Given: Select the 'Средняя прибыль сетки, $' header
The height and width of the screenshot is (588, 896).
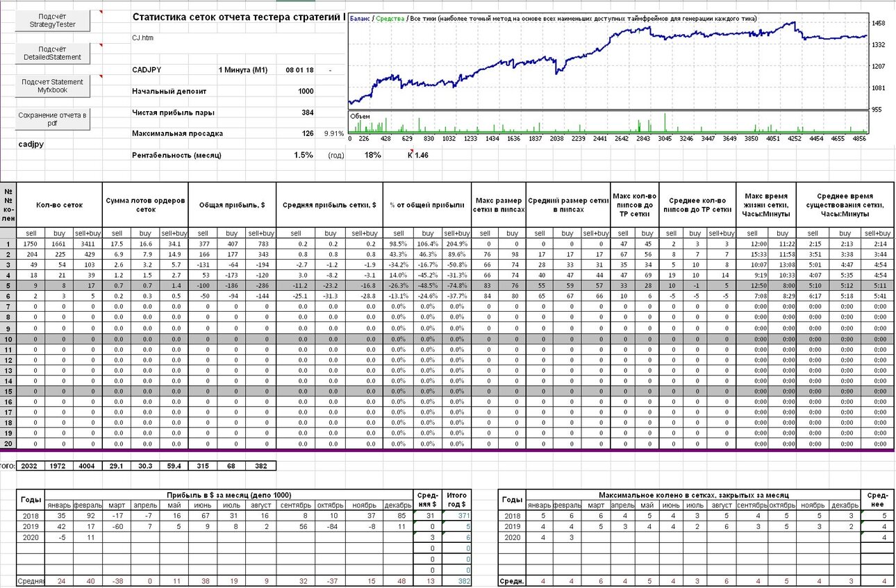Looking at the screenshot, I should pyautogui.click(x=329, y=205).
